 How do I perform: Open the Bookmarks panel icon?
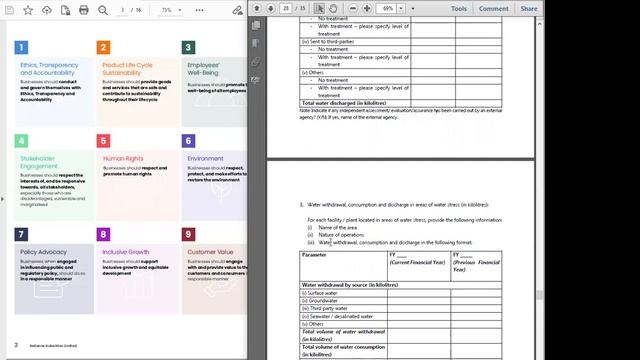click(256, 43)
